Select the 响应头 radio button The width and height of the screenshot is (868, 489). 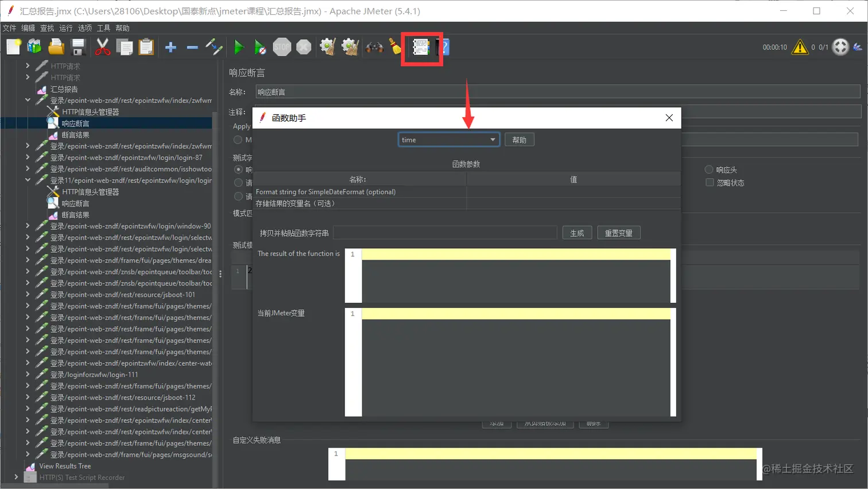coord(709,170)
